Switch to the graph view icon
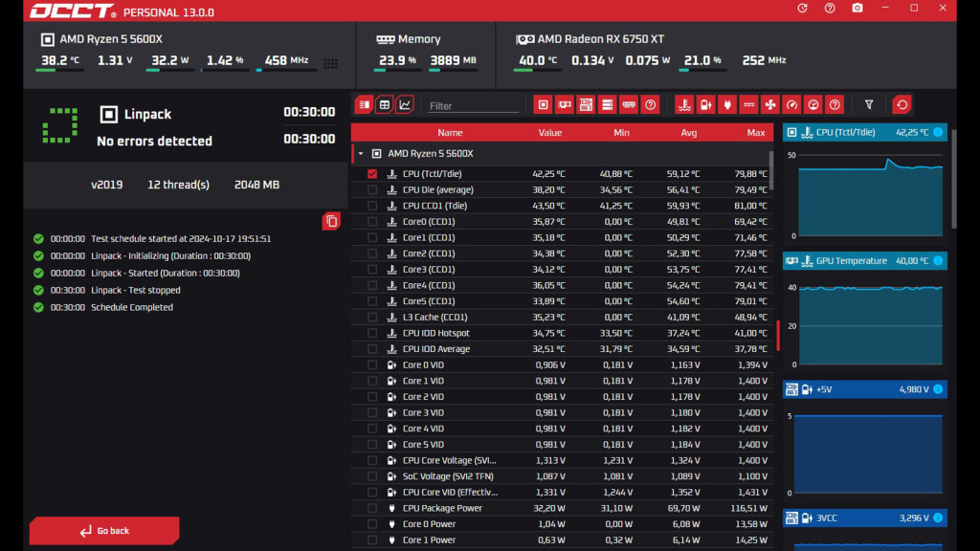 coord(405,104)
